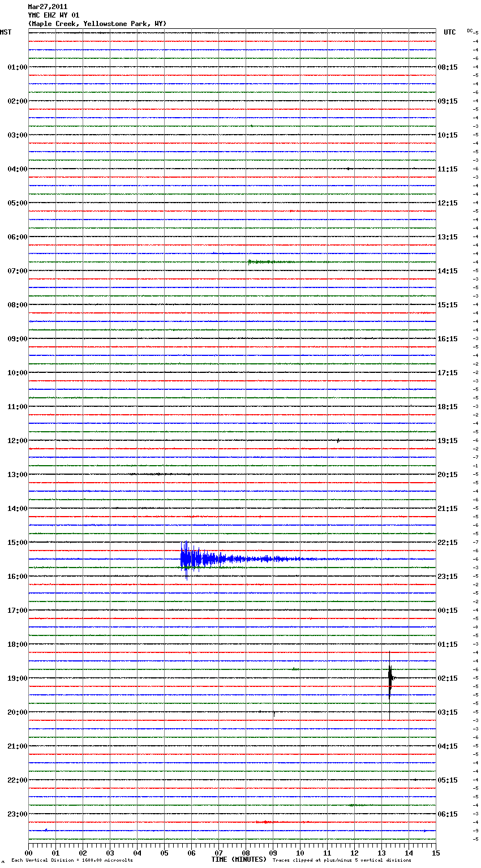Click the small black spike on the 20:00 trace
This screenshot has width=481, height=868.
274,714
